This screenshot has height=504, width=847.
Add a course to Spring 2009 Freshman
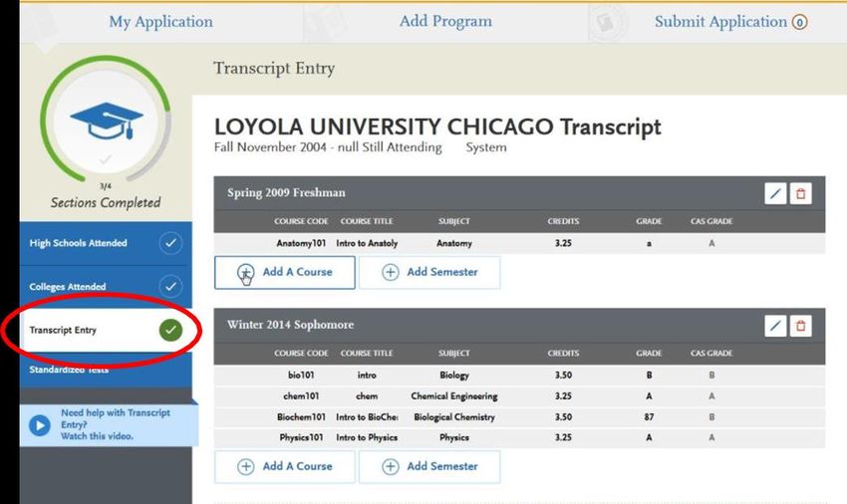285,272
